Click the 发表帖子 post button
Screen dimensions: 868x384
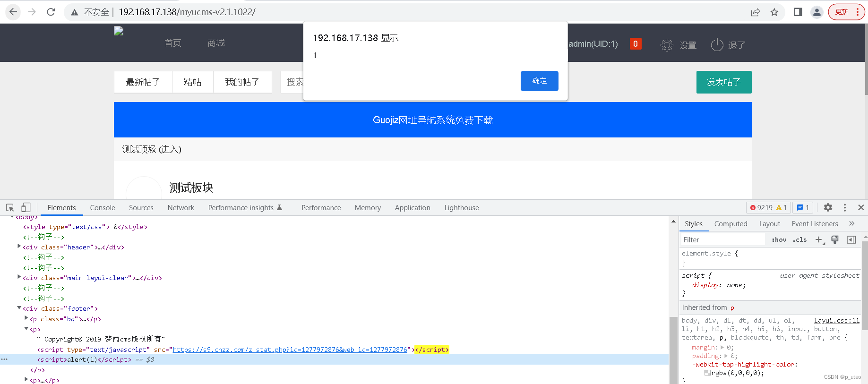[x=724, y=82]
